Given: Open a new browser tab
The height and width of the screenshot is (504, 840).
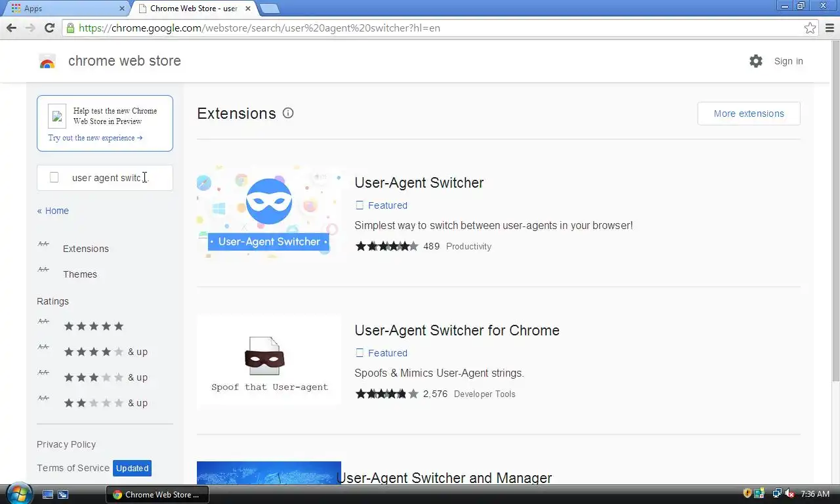Looking at the screenshot, I should click(269, 9).
